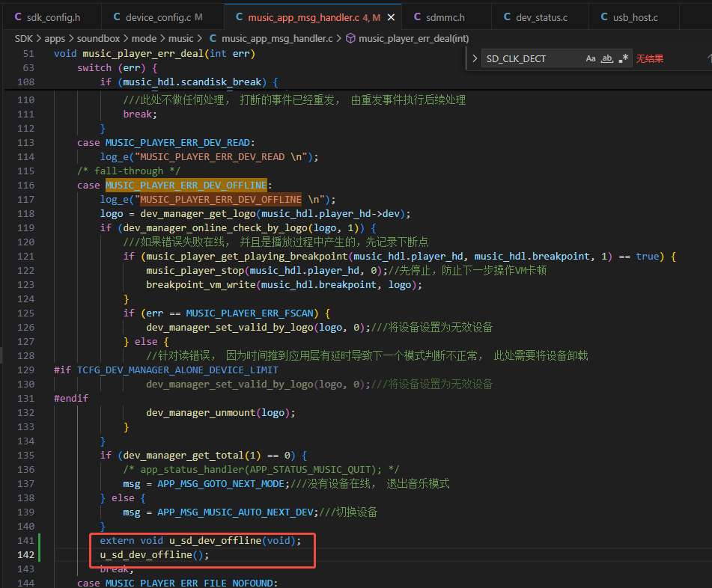Image resolution: width=712 pixels, height=588 pixels.
Task: Toggle Match Whole Word in the find widget
Action: tap(607, 58)
